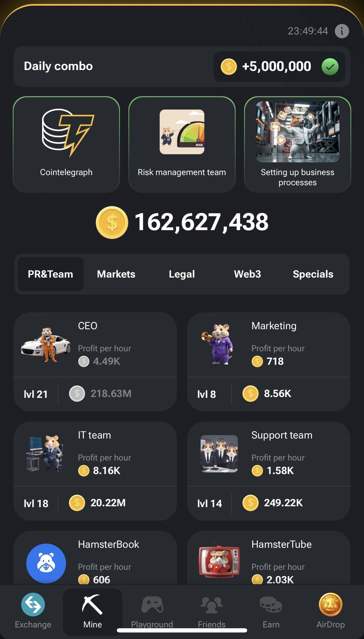Switch to the Legal tab

tap(182, 274)
